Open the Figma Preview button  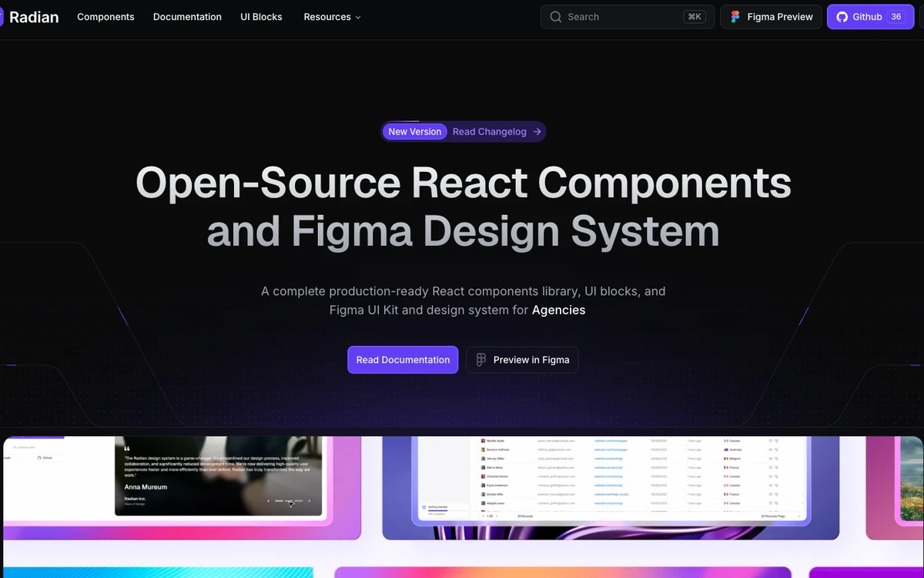(771, 17)
